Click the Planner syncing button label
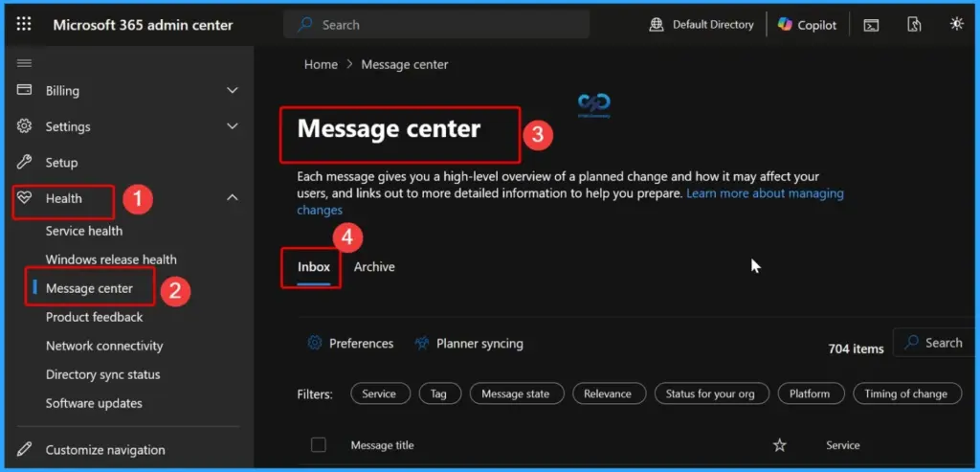This screenshot has width=980, height=472. point(479,343)
